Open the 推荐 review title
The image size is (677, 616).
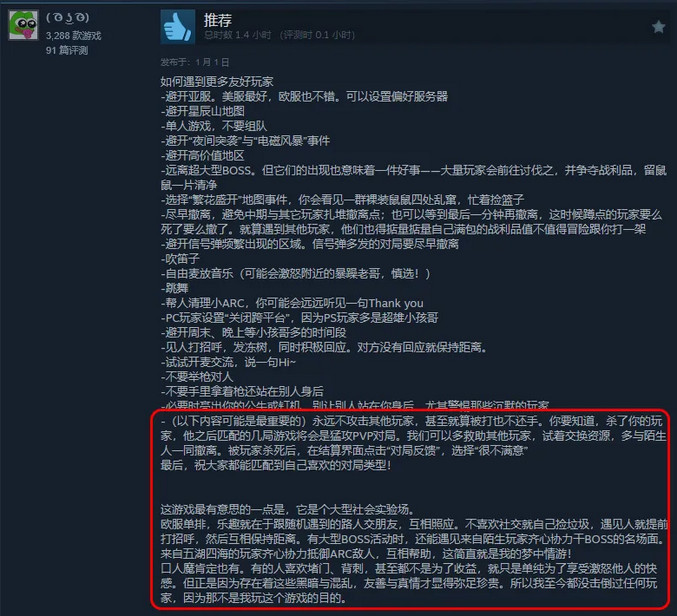click(218, 20)
